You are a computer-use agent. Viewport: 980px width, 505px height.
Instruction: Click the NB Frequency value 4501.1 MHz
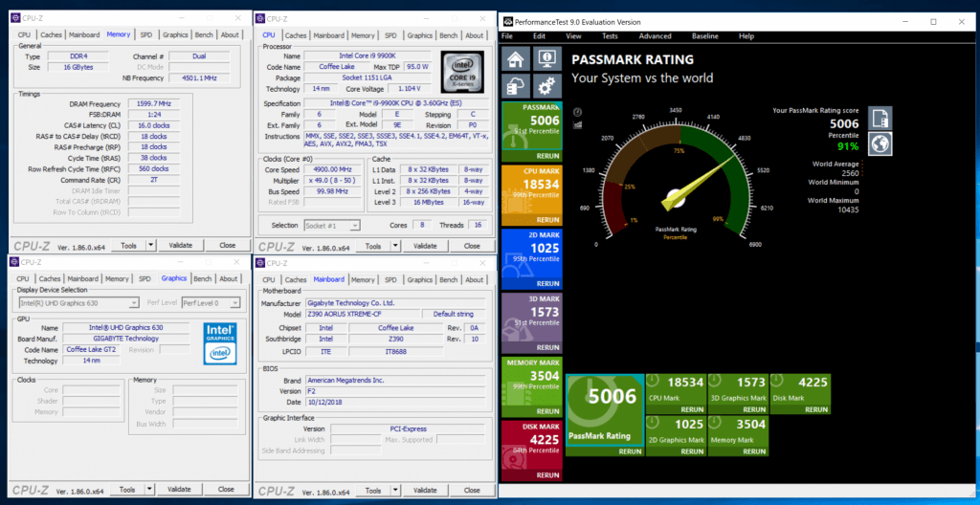coord(199,78)
